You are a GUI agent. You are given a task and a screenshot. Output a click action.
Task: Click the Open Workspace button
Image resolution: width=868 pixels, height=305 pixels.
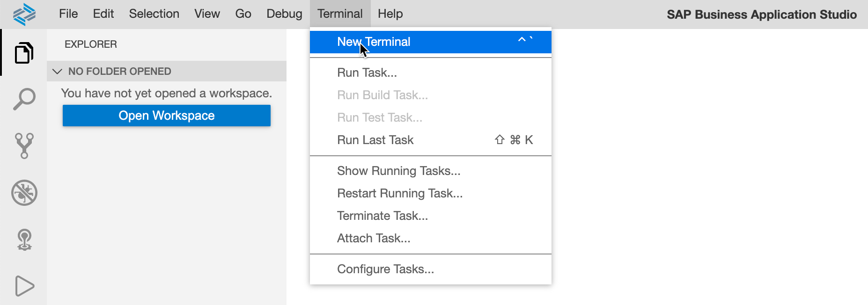tap(167, 116)
